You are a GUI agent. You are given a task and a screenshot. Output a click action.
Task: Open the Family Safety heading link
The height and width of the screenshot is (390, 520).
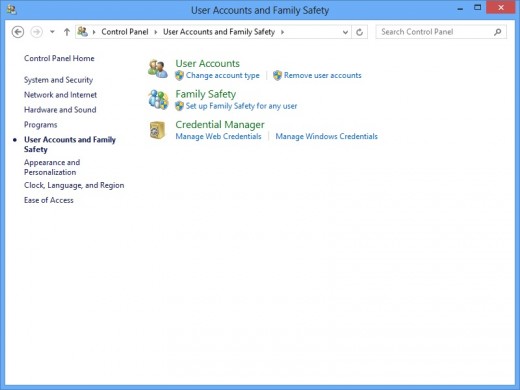tap(206, 94)
